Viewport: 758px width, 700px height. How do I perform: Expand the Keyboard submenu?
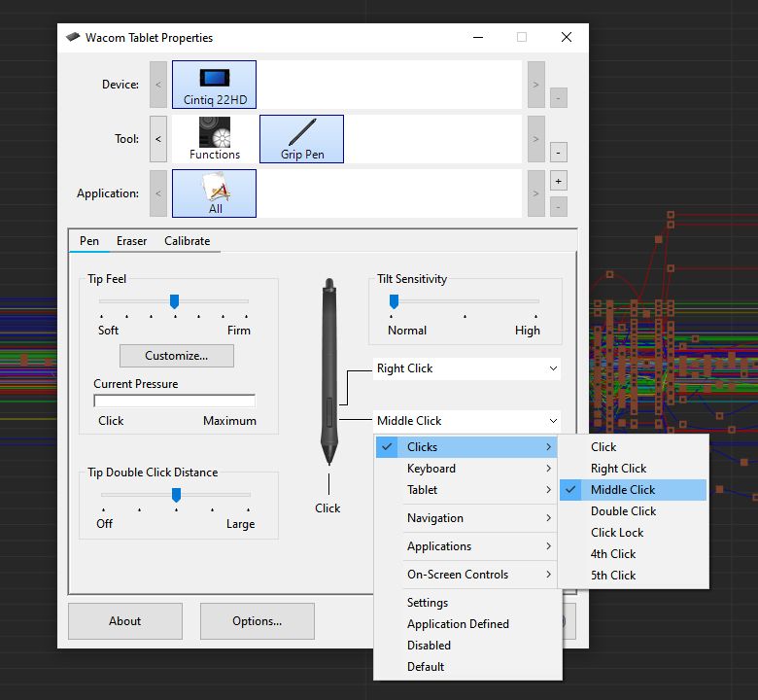pyautogui.click(x=466, y=469)
